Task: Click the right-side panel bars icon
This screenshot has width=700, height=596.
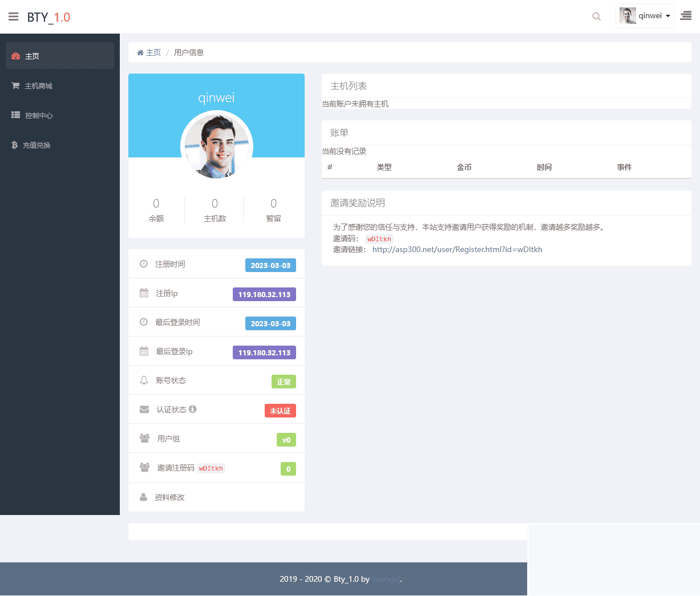Action: click(x=685, y=15)
